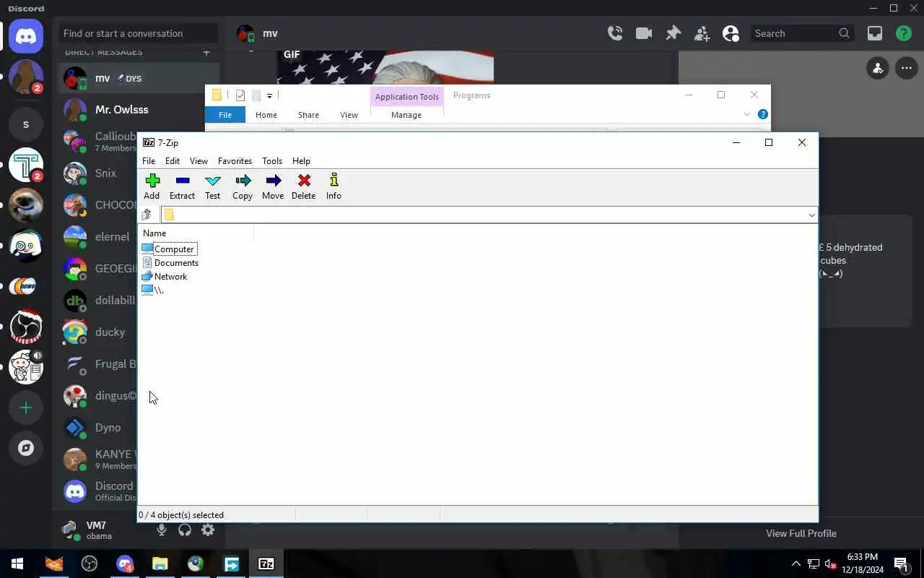Image resolution: width=924 pixels, height=578 pixels.
Task: Open Explore Discoverable Servers compass icon
Action: coord(26,448)
